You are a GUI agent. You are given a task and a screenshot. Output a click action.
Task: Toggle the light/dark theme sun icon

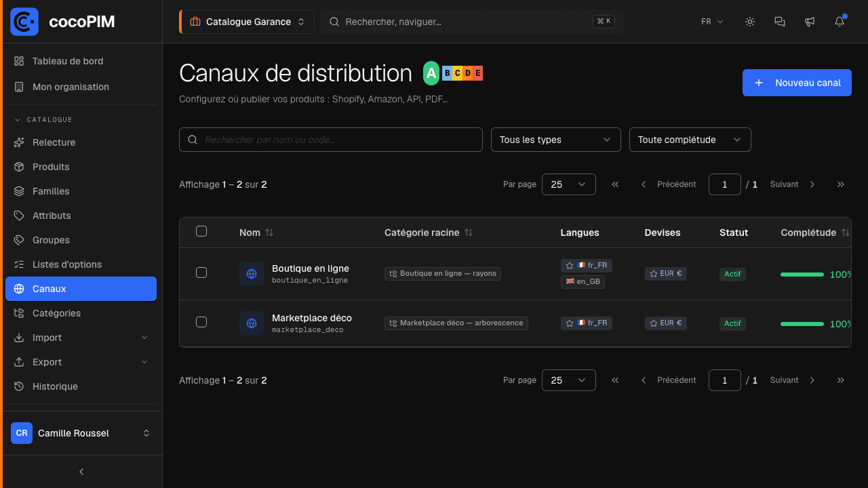pos(750,22)
